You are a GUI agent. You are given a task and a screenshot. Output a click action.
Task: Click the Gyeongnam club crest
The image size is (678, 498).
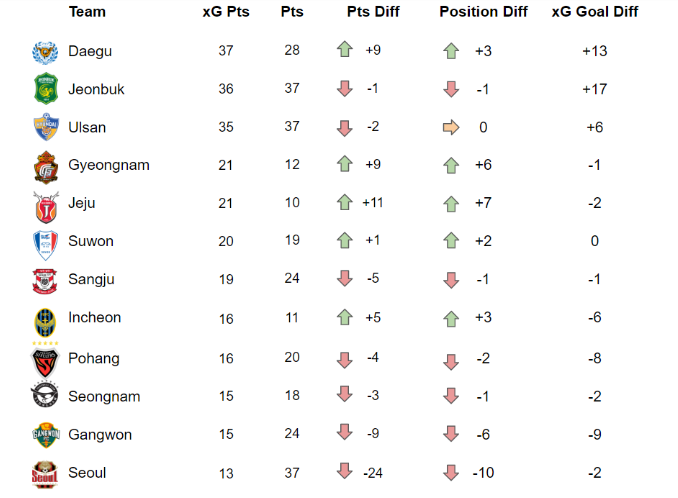45,166
